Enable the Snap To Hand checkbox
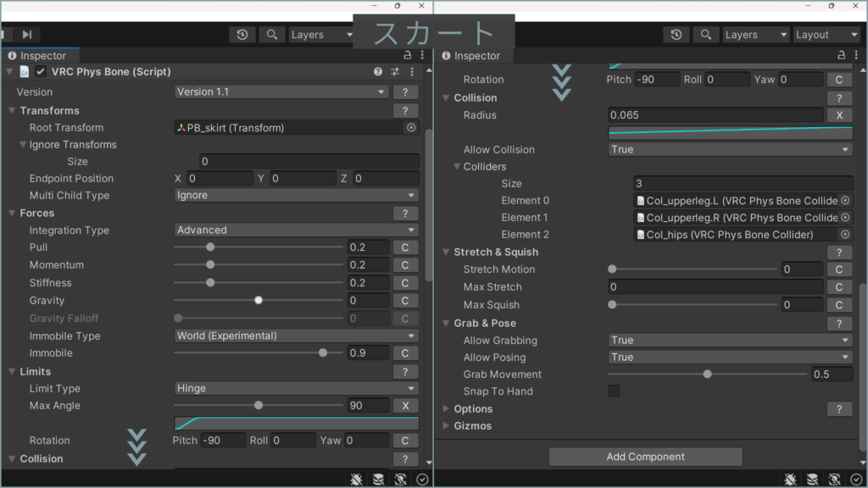Image resolution: width=868 pixels, height=488 pixels. [614, 391]
